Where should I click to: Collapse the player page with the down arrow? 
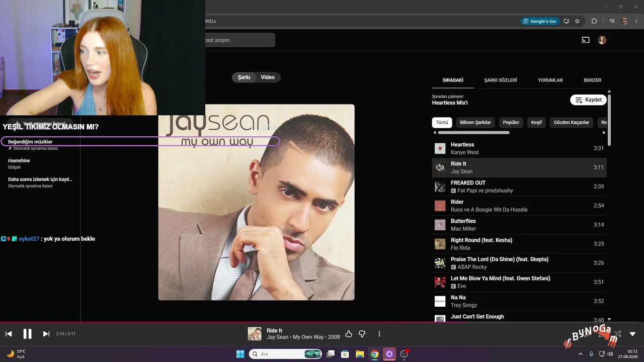632,334
